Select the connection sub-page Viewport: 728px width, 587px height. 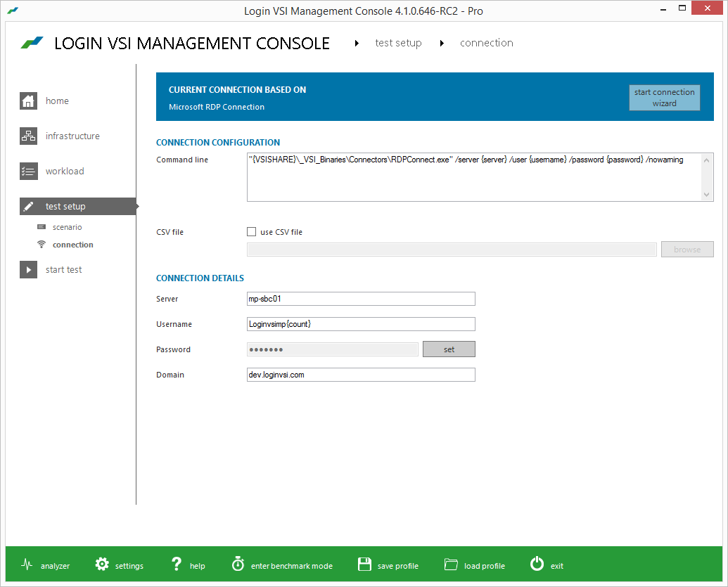pyautogui.click(x=73, y=245)
